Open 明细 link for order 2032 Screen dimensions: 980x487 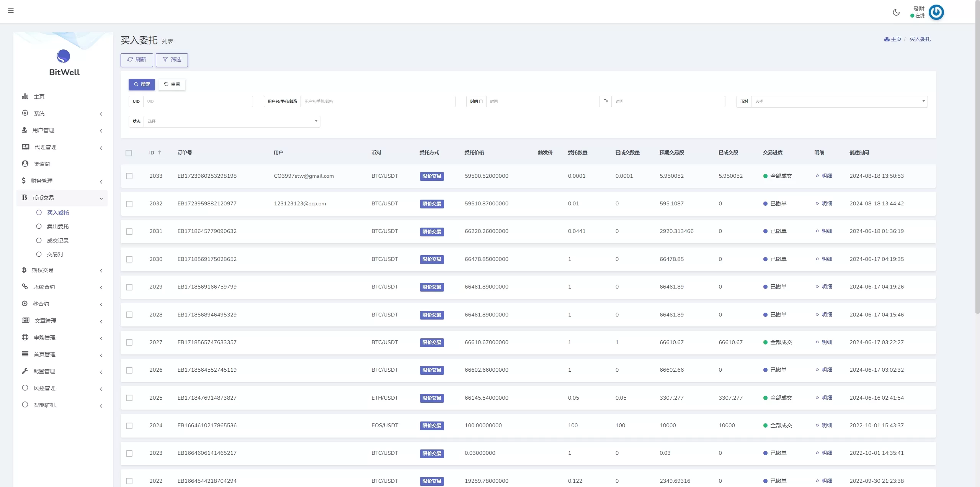pos(826,203)
